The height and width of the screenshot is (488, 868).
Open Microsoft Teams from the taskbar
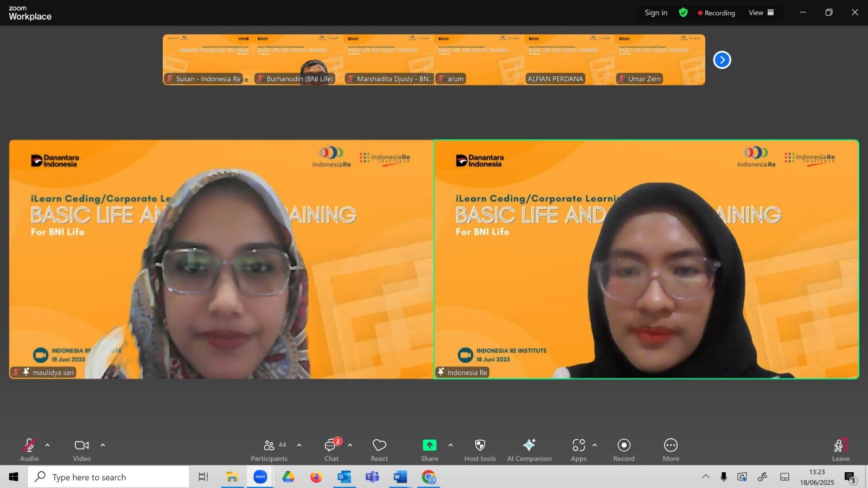(x=372, y=477)
